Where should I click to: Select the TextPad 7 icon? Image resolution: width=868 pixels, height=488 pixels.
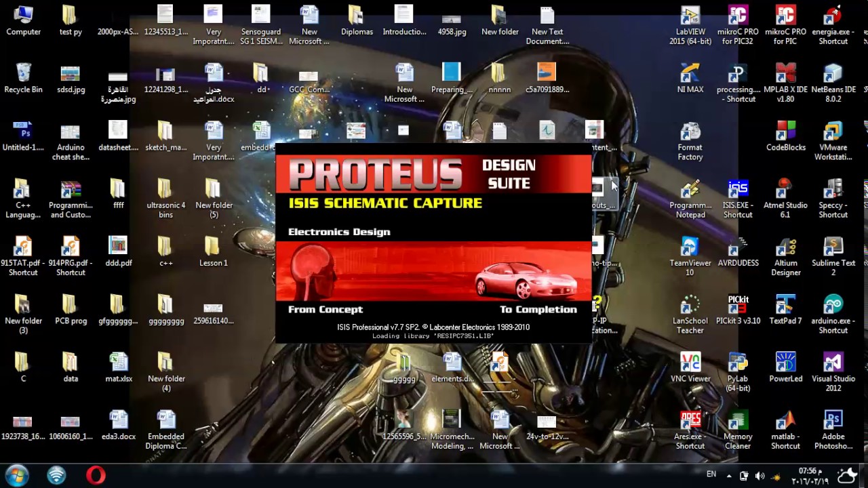coord(785,310)
